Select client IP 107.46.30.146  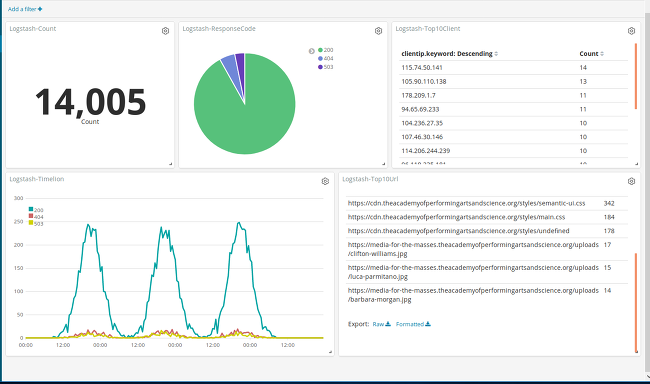point(422,137)
